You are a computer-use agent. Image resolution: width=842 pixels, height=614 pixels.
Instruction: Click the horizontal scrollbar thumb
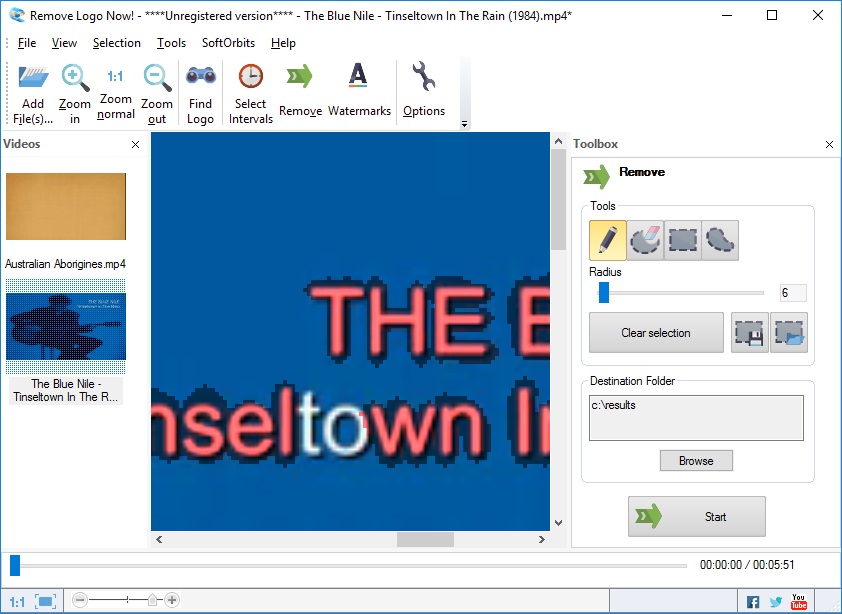pyautogui.click(x=425, y=539)
